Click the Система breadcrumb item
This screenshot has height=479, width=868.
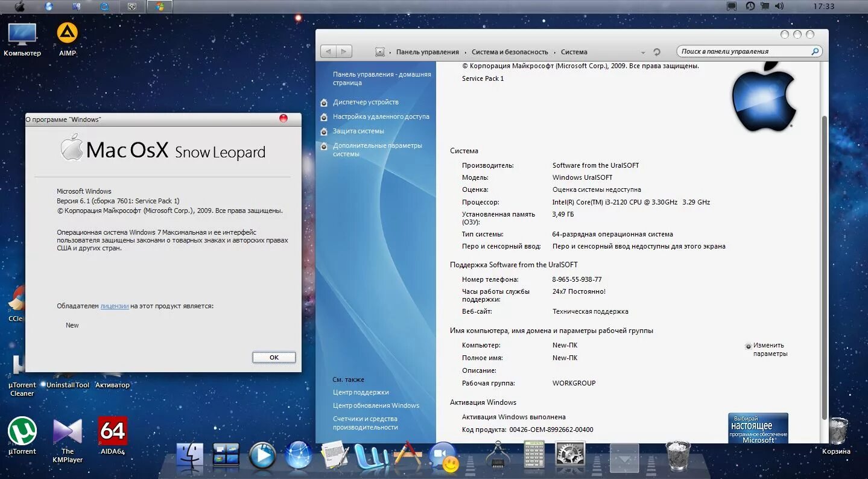click(x=574, y=52)
